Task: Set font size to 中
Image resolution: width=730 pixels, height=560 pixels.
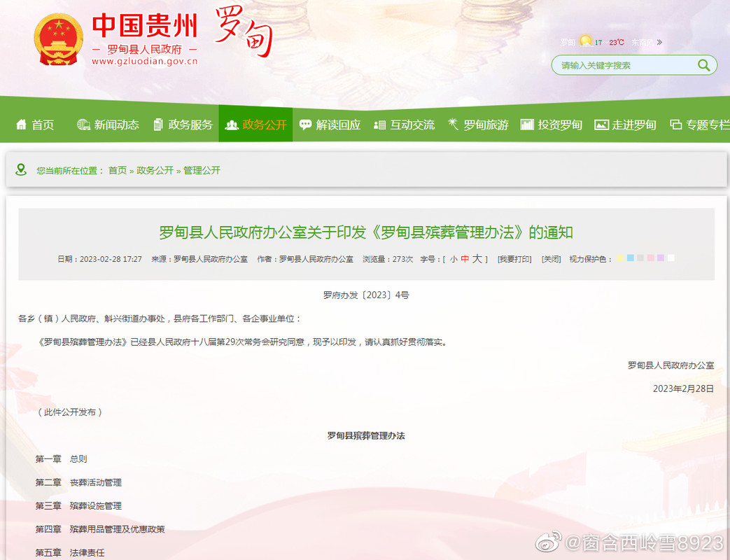Action: coord(465,259)
